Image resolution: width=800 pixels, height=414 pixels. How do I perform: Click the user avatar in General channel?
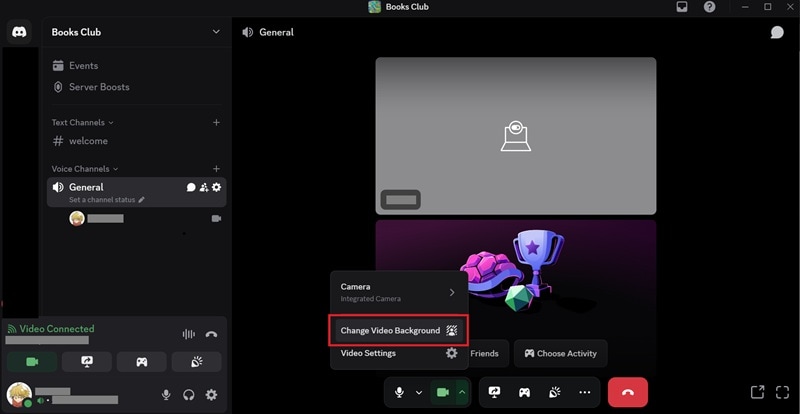pos(77,218)
